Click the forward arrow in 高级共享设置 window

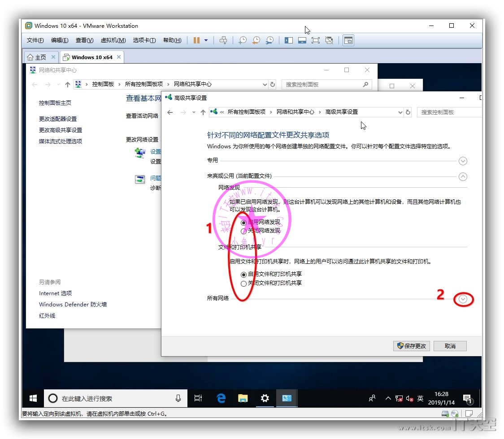click(183, 112)
